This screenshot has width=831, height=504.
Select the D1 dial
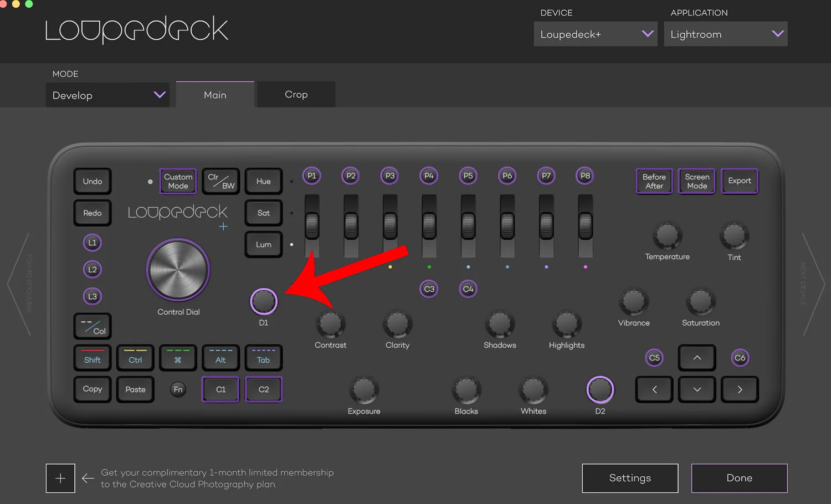(264, 301)
